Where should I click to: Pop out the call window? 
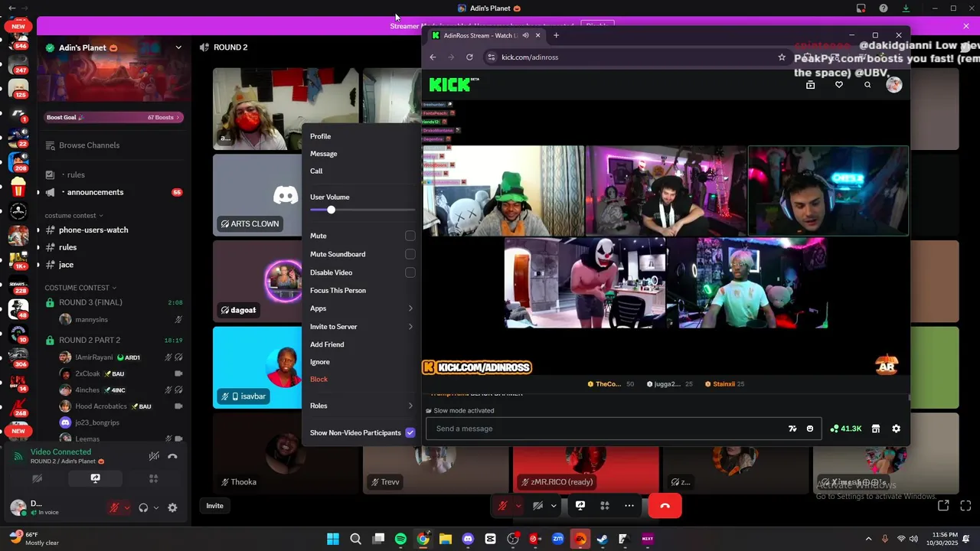943,506
